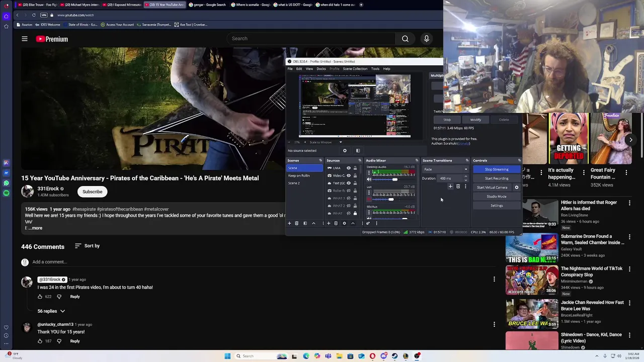Increase transition duration with up arrow
This screenshot has width=644, height=362.
pos(465,176)
